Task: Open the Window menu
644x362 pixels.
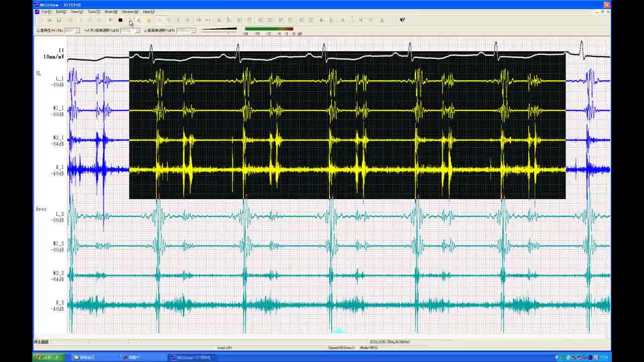Action: click(130, 12)
